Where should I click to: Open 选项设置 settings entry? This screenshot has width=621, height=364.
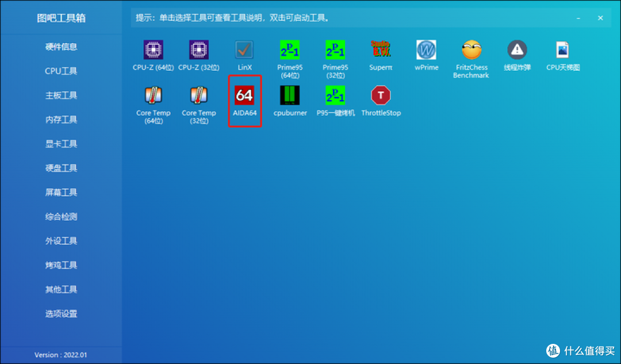(x=61, y=314)
